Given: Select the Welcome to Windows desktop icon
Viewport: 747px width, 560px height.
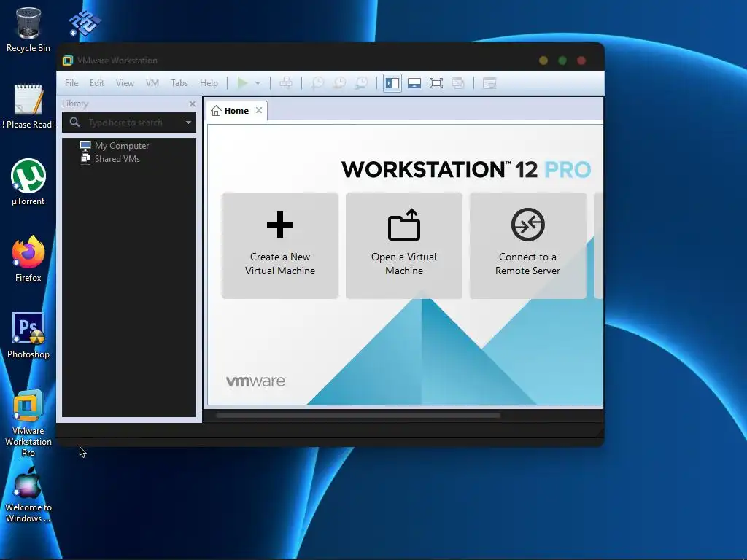Looking at the screenshot, I should [28, 494].
